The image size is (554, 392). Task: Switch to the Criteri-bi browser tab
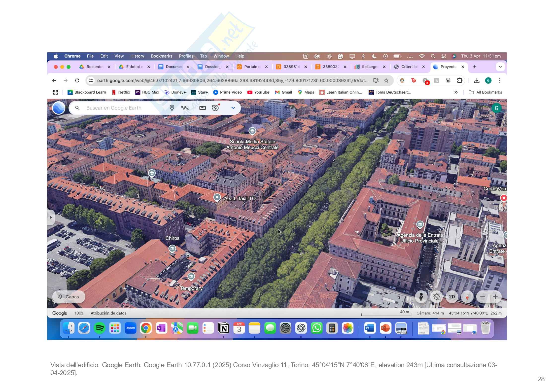pyautogui.click(x=409, y=67)
